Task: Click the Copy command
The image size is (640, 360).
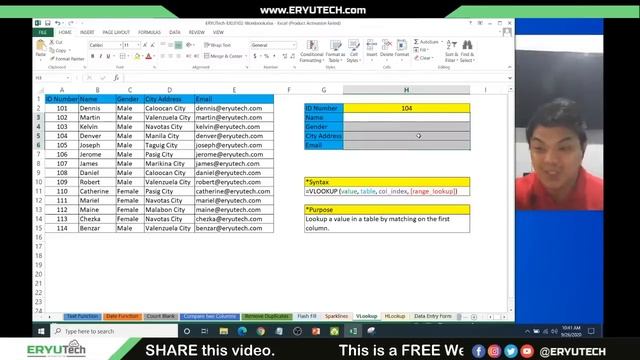Action: pyautogui.click(x=59, y=50)
